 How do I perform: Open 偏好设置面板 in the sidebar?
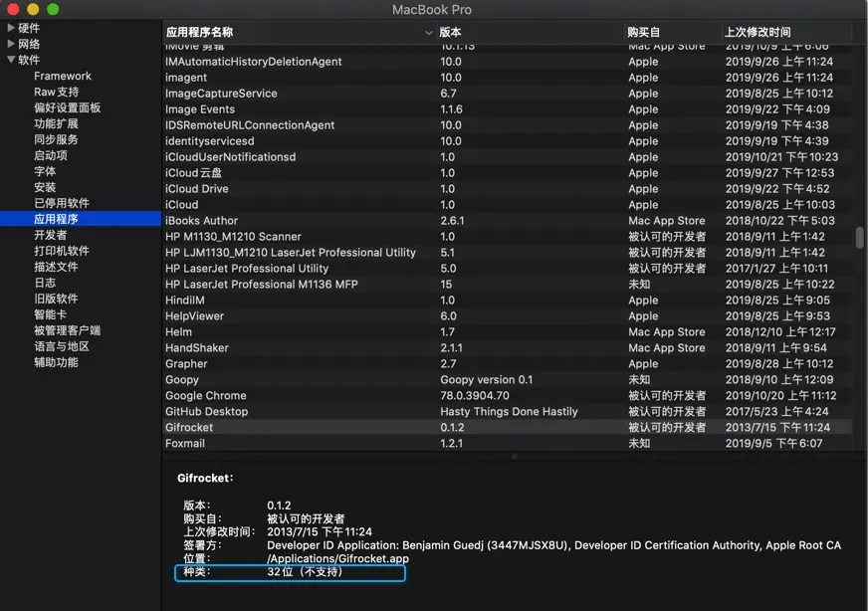point(67,107)
